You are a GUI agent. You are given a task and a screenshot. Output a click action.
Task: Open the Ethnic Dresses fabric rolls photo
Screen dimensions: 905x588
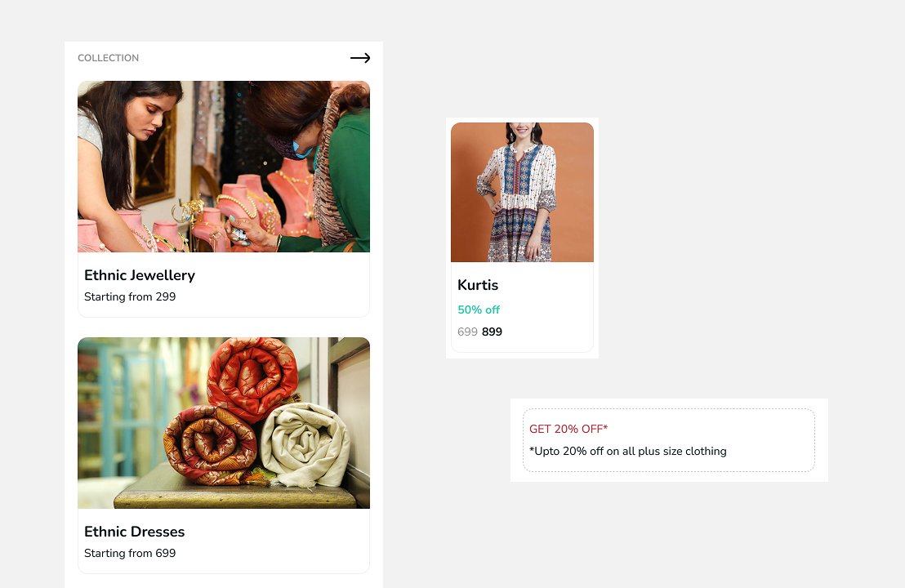224,423
